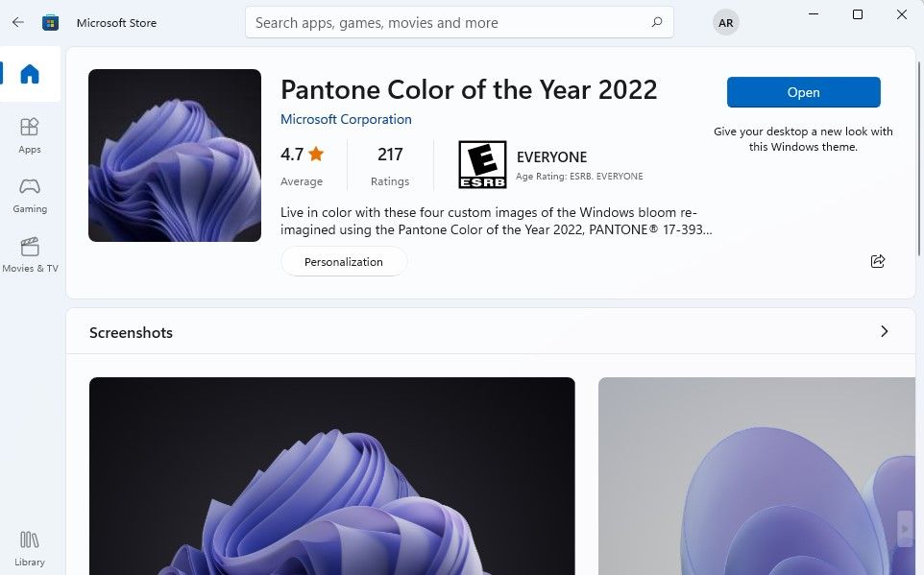
Task: Select the Personalization category tag
Action: tap(344, 261)
